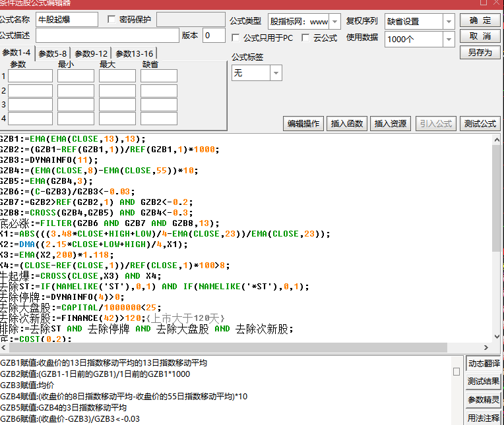Click the code editor vertical scrollbar thumb

tap(497, 198)
